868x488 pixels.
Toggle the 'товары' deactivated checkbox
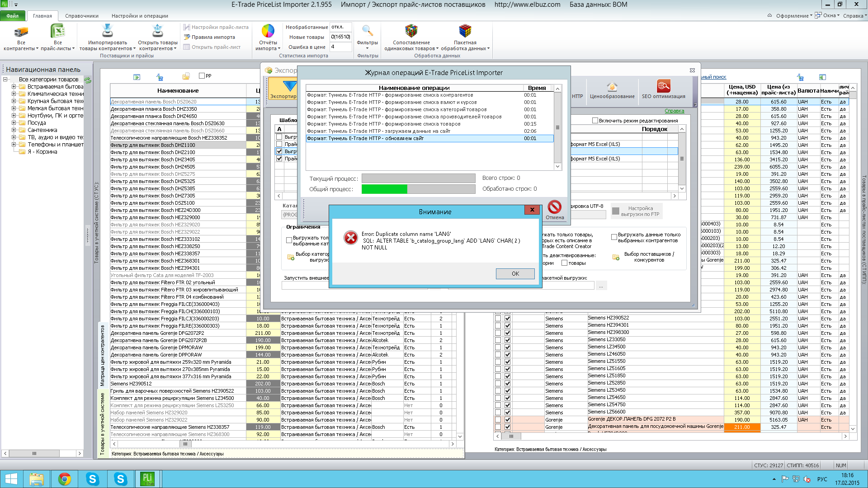click(x=564, y=263)
